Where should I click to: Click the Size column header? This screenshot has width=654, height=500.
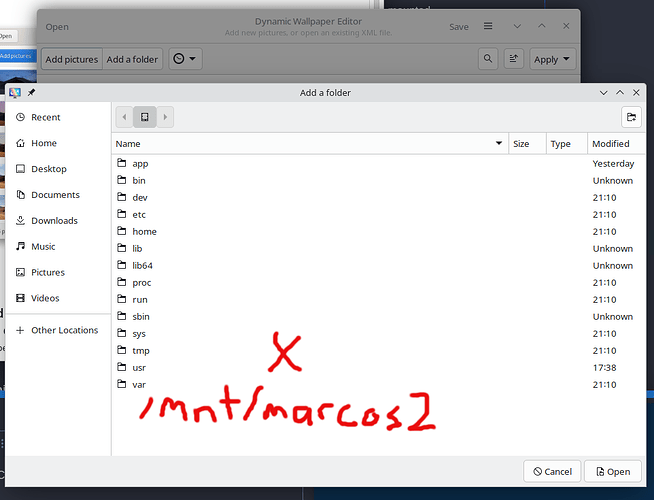pyautogui.click(x=527, y=144)
